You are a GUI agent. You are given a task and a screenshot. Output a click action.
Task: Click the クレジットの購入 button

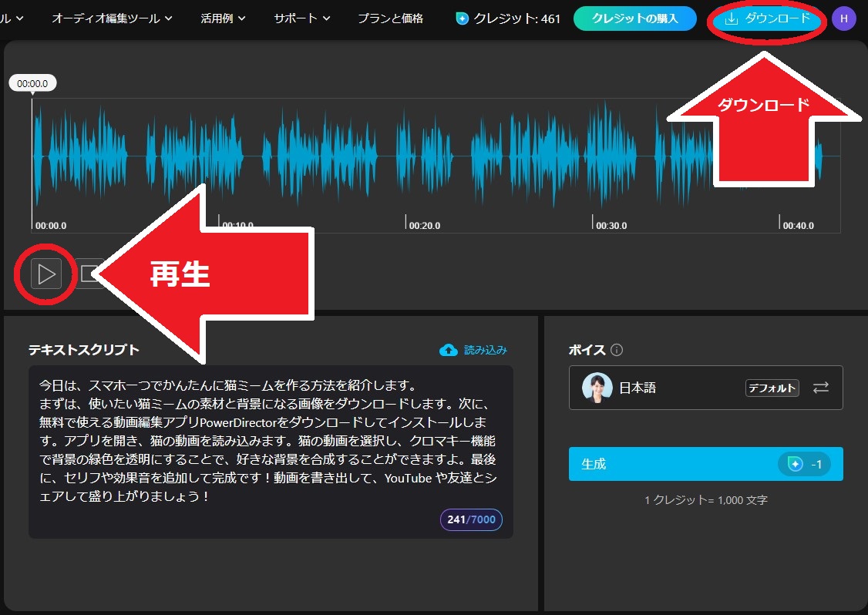(635, 18)
